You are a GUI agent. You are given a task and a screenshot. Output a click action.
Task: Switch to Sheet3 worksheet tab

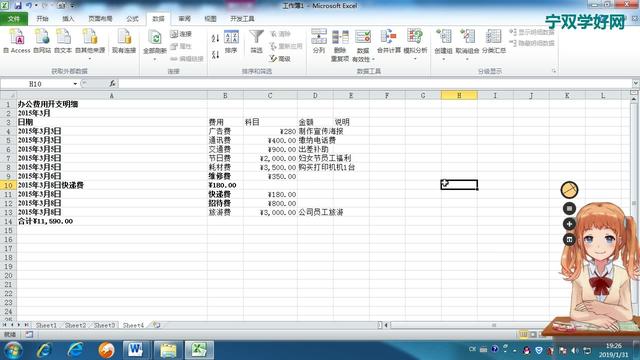(x=104, y=325)
